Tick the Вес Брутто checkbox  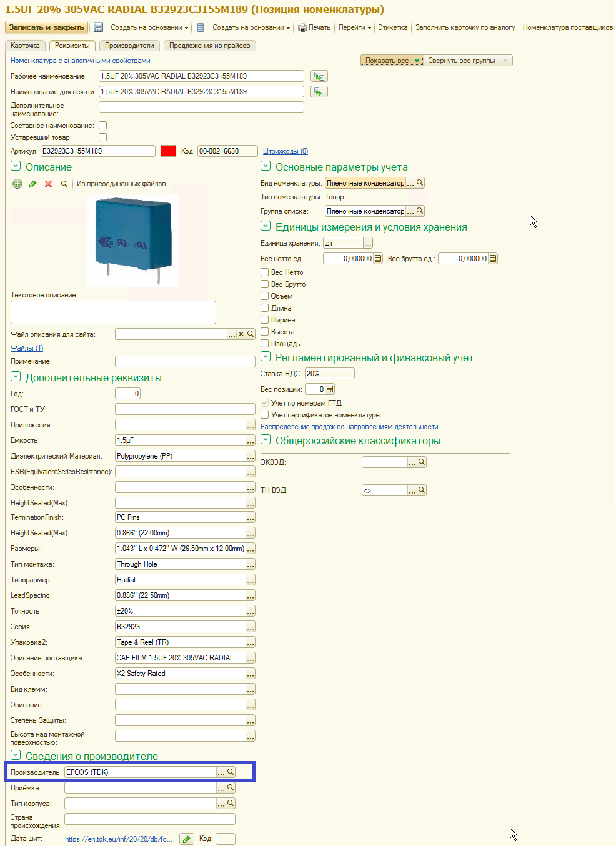pyautogui.click(x=265, y=284)
